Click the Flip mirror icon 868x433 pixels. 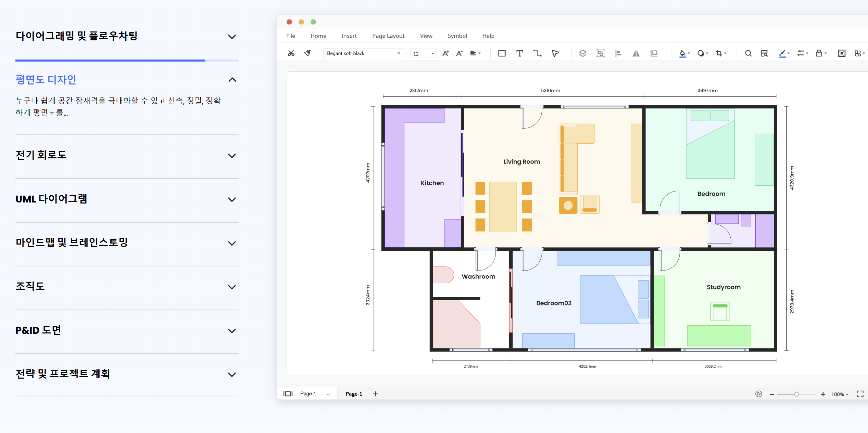[636, 53]
